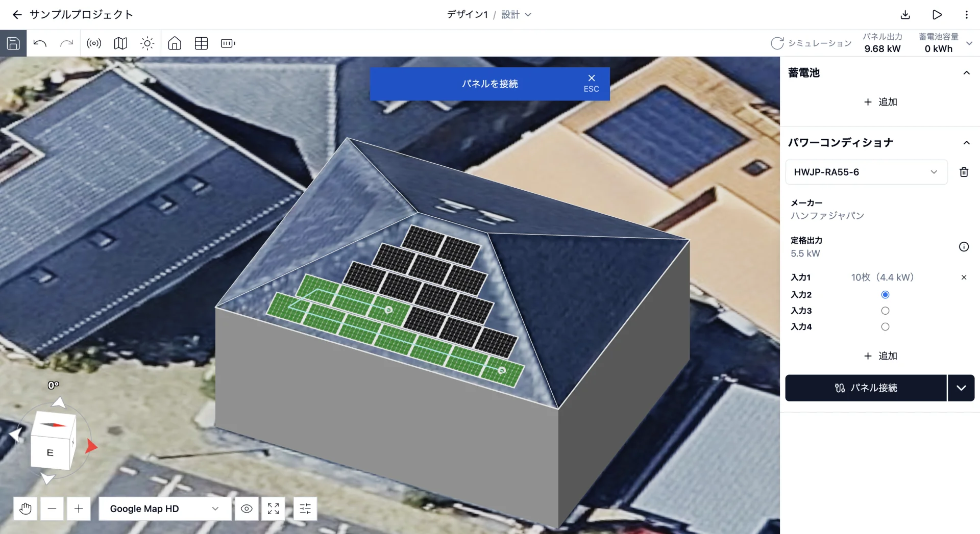Rotate view with the red compass arrow
The image size is (980, 534).
[x=91, y=446]
